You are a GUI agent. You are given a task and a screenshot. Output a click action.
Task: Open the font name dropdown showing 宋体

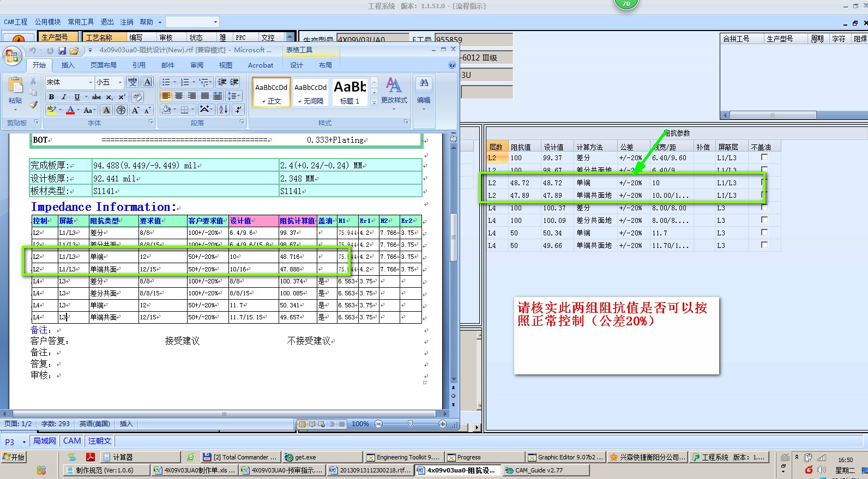coord(91,82)
